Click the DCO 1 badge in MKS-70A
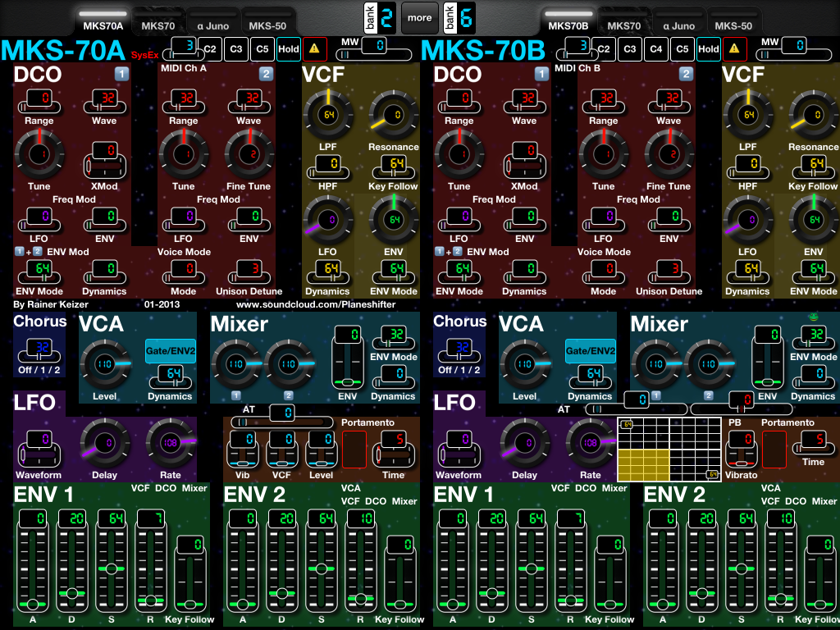The image size is (840, 630). pos(121,74)
